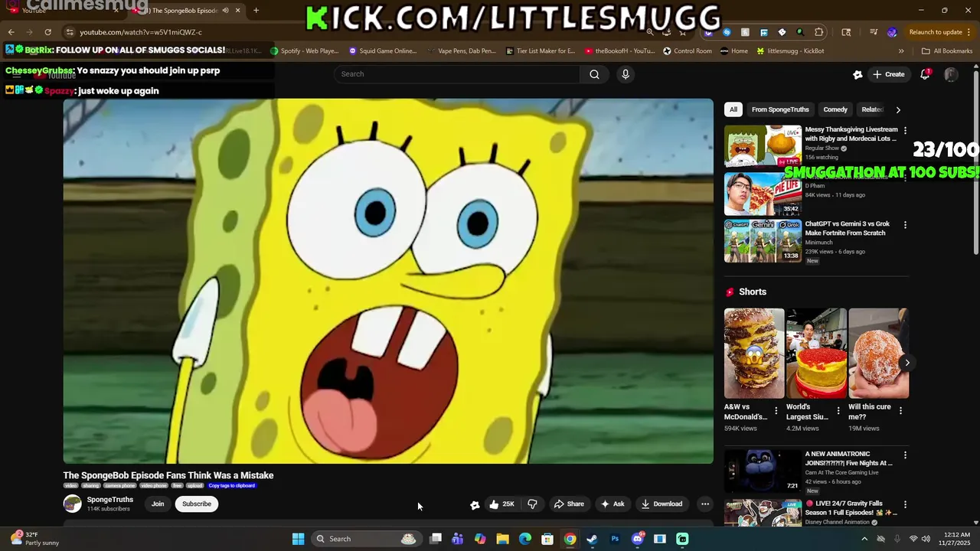Viewport: 980px width, 551px height.
Task: Open the Windows Start menu
Action: [x=298, y=539]
